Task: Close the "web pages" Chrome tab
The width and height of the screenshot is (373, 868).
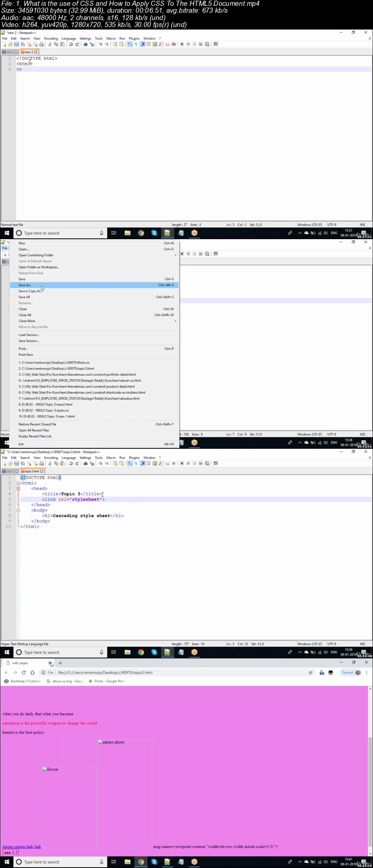Action: point(50,663)
